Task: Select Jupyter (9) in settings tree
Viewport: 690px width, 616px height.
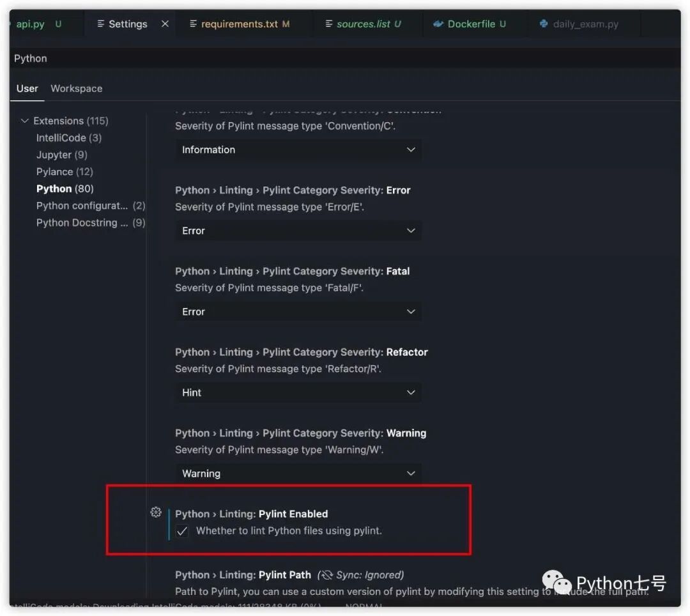Action: 62,155
